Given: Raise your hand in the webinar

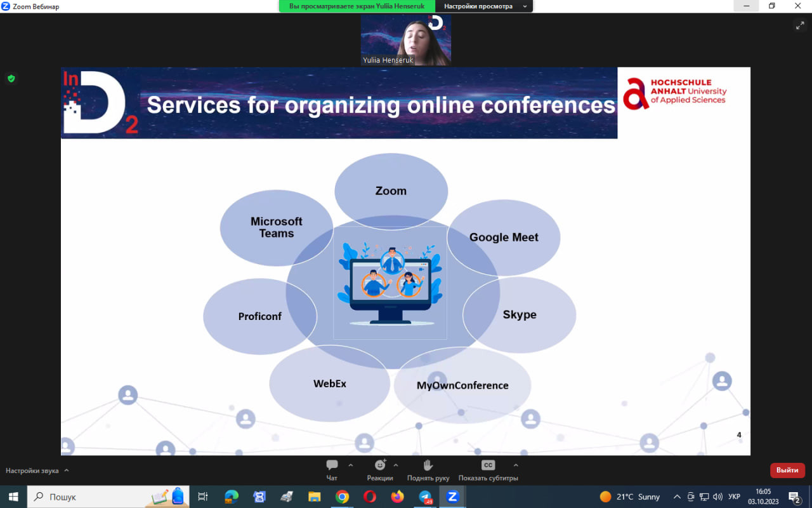Looking at the screenshot, I should [428, 470].
